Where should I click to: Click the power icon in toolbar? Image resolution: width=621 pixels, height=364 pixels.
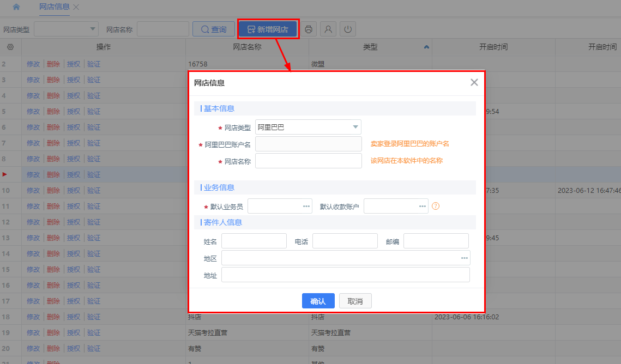348,29
